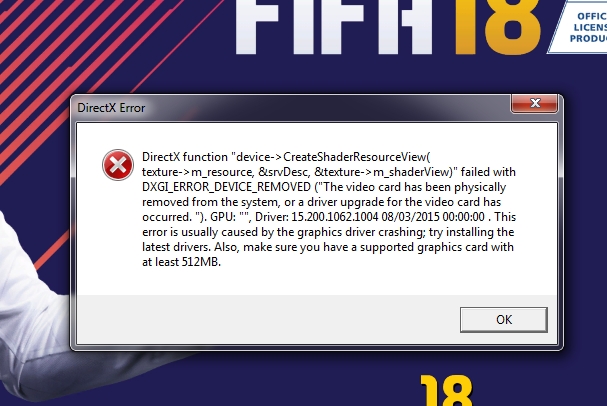Click the CreateShaderResourceView function name
This screenshot has width=607, height=406.
pos(356,157)
